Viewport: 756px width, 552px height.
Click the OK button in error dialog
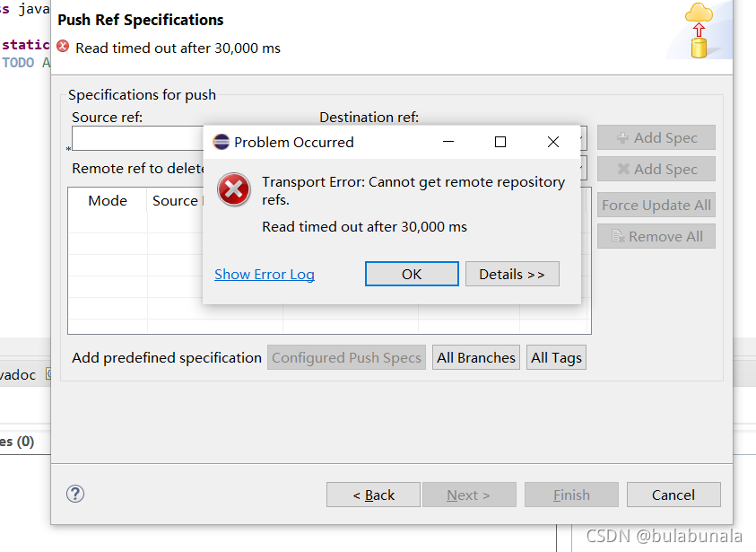(x=412, y=274)
